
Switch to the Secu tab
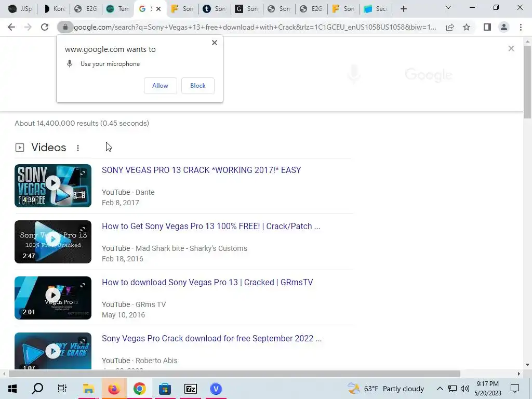click(376, 9)
